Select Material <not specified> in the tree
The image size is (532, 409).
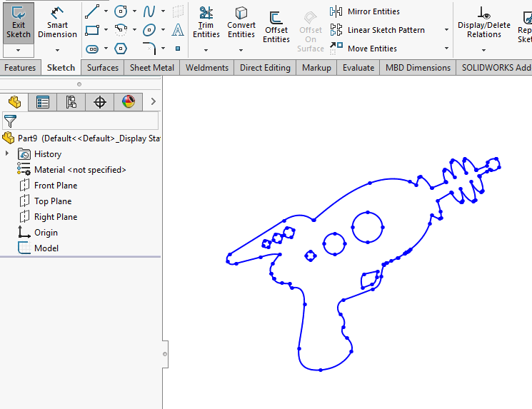[71, 170]
